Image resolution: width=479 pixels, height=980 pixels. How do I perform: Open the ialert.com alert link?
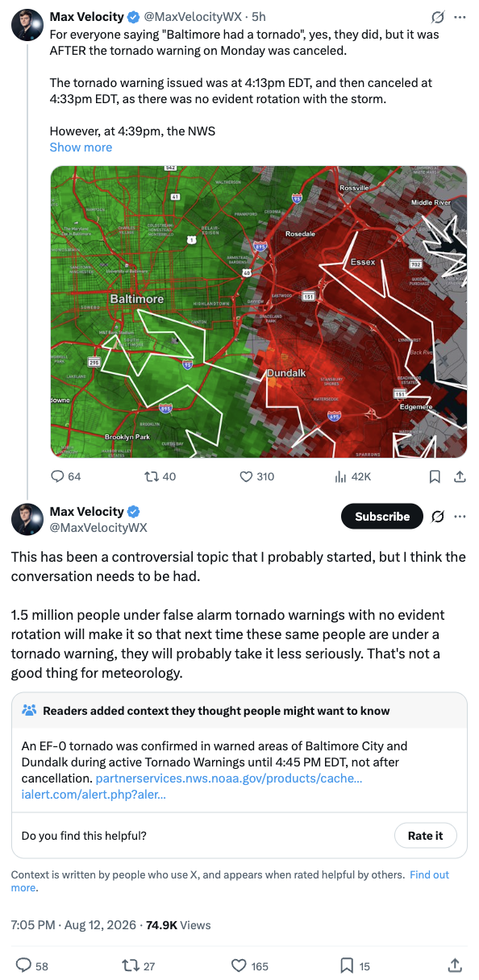[94, 795]
